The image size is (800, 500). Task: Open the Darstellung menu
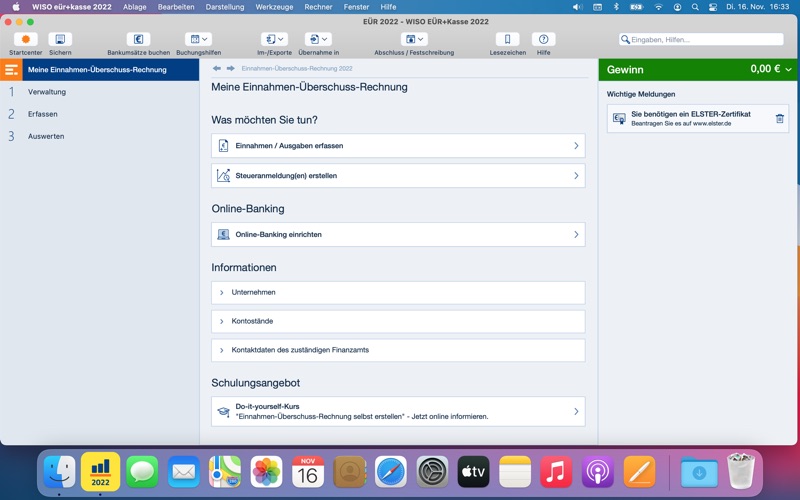click(225, 7)
